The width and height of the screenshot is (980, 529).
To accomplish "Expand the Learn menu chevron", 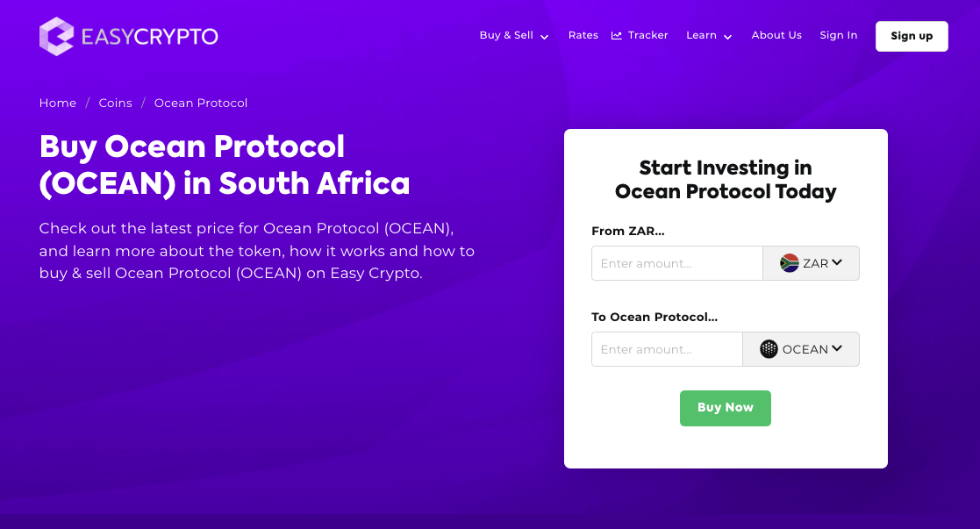I will click(x=728, y=37).
